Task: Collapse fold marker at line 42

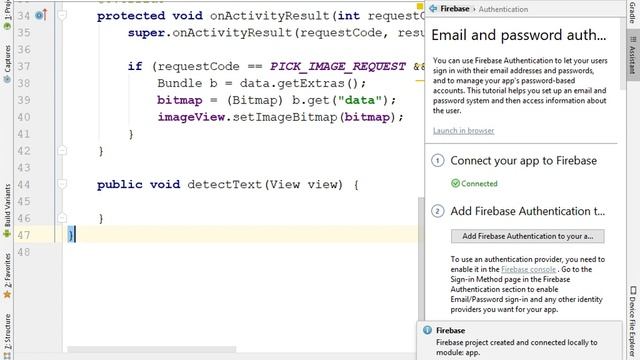Action: (x=62, y=151)
